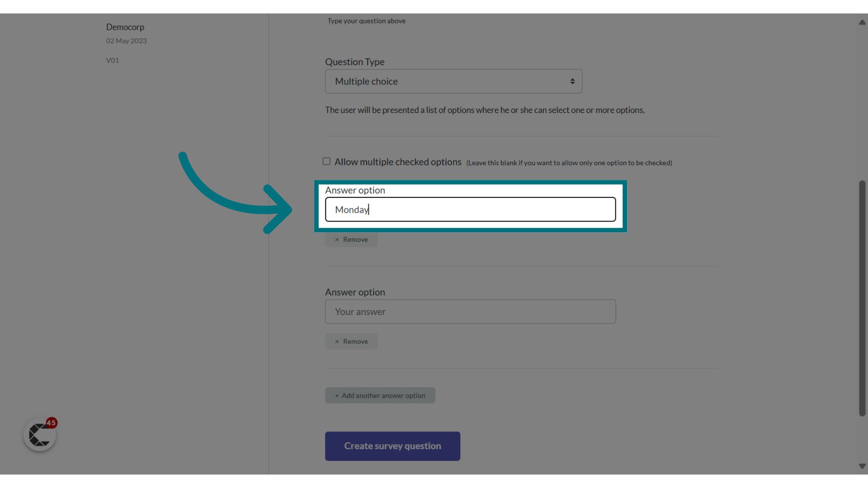Type in the Monday answer option field
The image size is (868, 488).
[470, 209]
